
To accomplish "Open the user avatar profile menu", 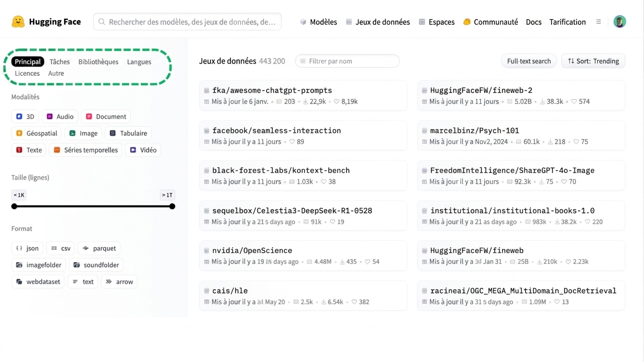I will [x=619, y=22].
